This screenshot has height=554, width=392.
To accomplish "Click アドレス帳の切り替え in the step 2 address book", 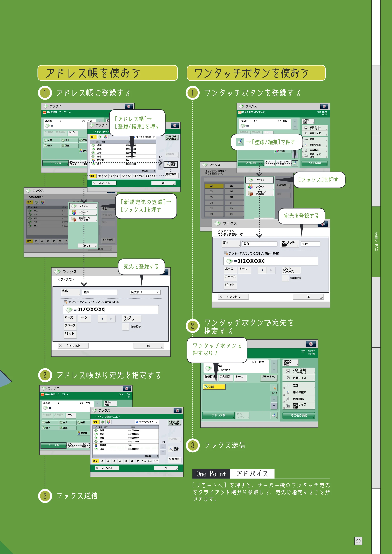I will pyautogui.click(x=174, y=422).
